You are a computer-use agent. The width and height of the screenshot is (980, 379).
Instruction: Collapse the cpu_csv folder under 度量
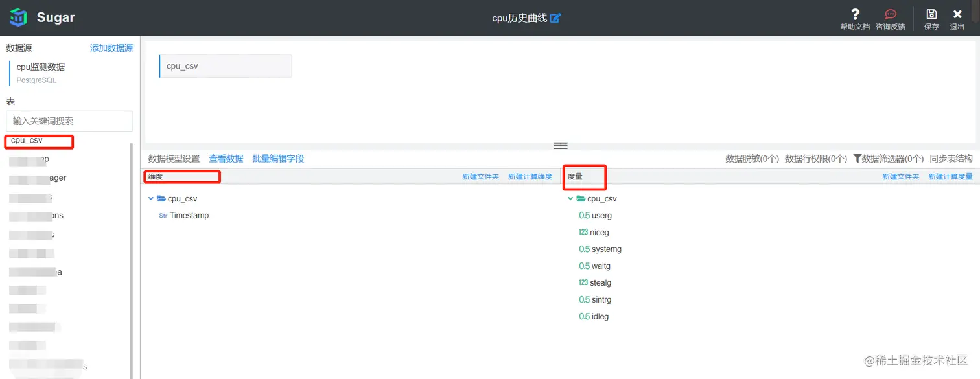click(x=570, y=199)
